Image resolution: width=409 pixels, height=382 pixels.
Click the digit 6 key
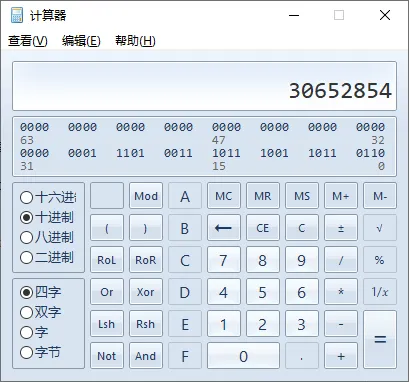302,292
